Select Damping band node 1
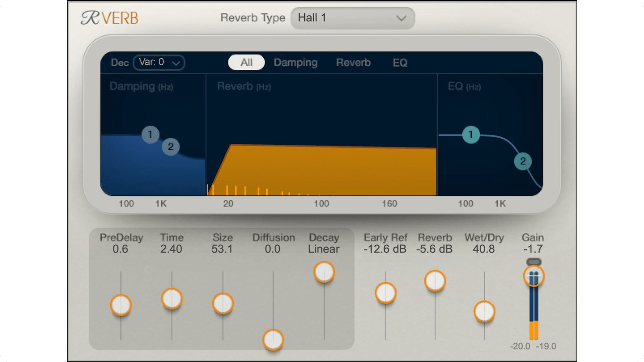 point(150,134)
